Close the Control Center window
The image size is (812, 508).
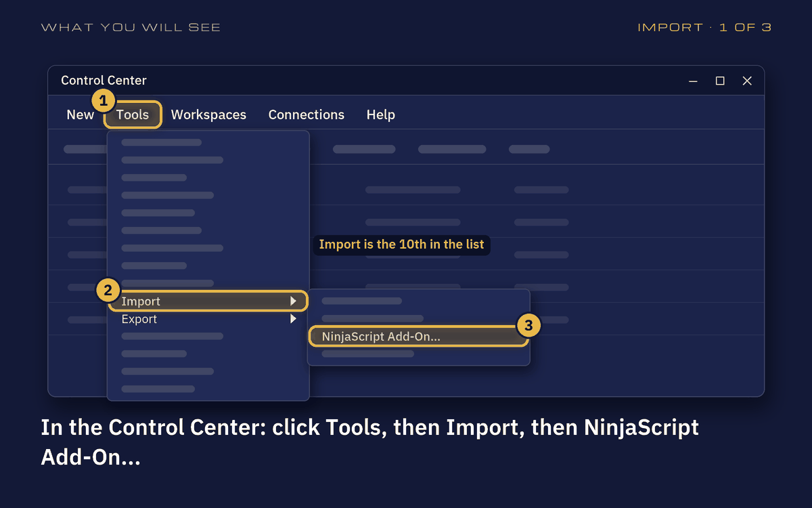tap(747, 81)
